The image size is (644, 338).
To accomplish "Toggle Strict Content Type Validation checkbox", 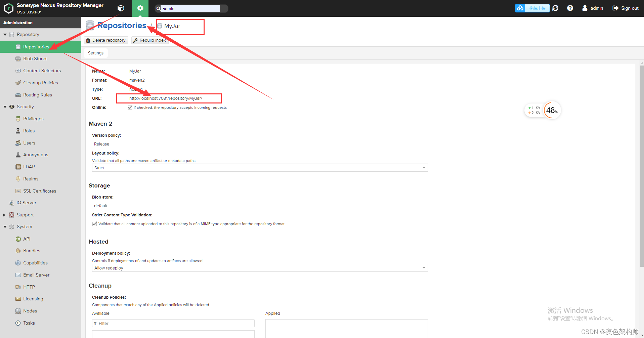I will [94, 224].
